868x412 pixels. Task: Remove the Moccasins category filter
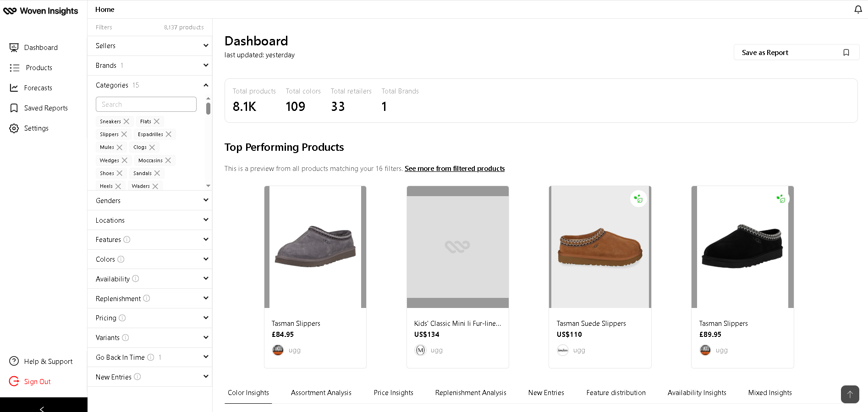tap(168, 160)
